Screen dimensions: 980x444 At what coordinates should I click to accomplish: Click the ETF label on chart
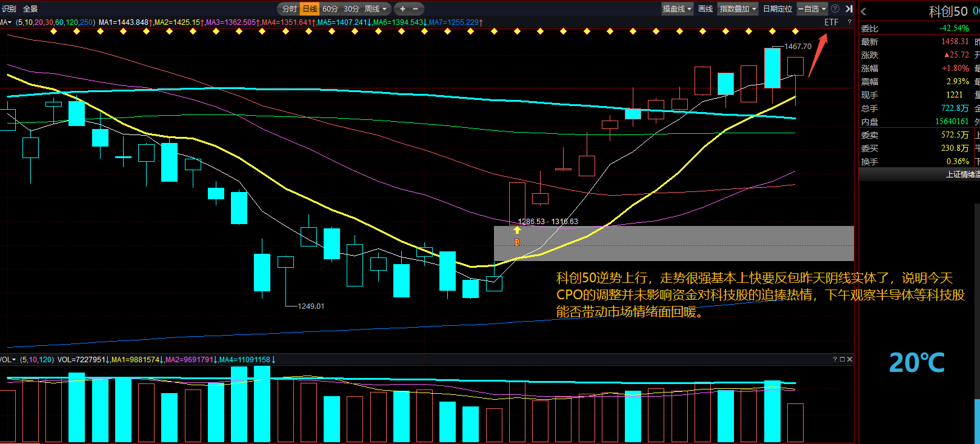[x=832, y=22]
